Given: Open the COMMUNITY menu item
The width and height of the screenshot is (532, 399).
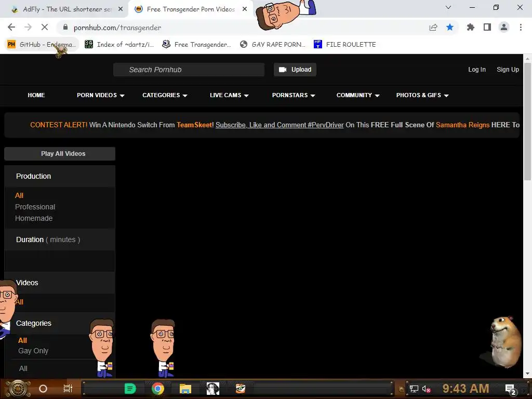Looking at the screenshot, I should 354,96.
